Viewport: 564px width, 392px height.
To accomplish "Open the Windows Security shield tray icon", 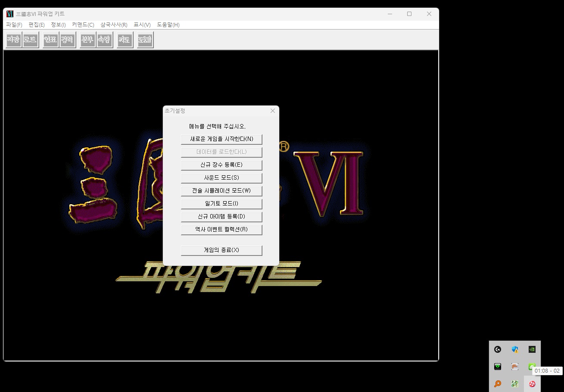I will (515, 350).
